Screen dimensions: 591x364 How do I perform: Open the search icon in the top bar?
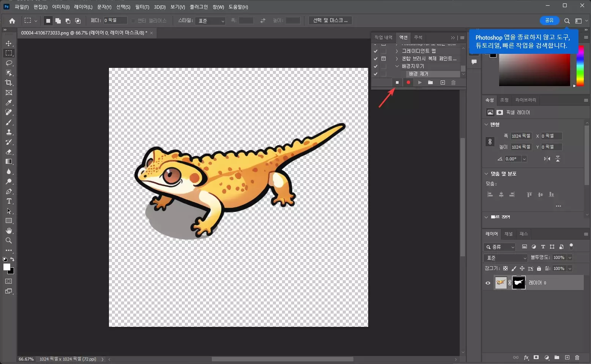(567, 21)
